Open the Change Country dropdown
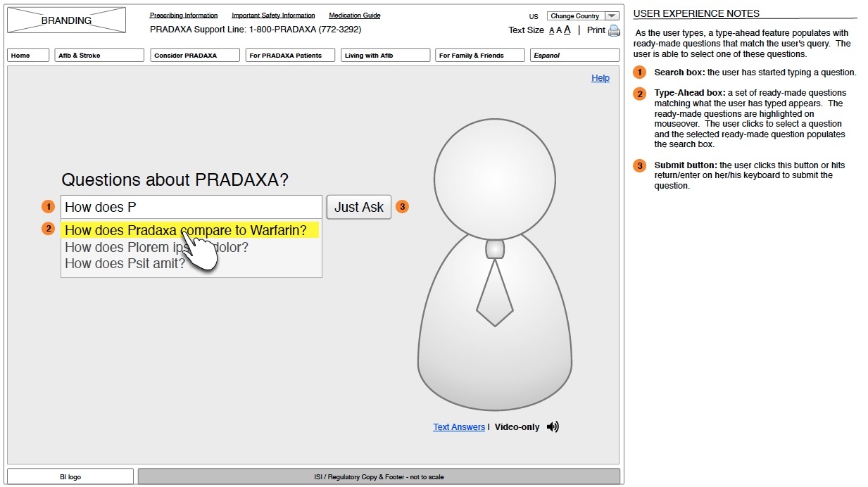 click(584, 15)
